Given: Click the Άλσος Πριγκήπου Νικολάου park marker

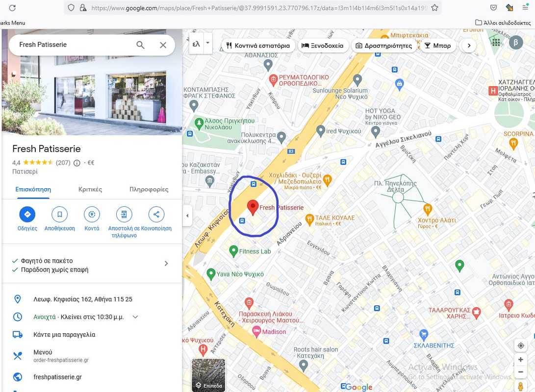Looking at the screenshot, I should pos(199,123).
